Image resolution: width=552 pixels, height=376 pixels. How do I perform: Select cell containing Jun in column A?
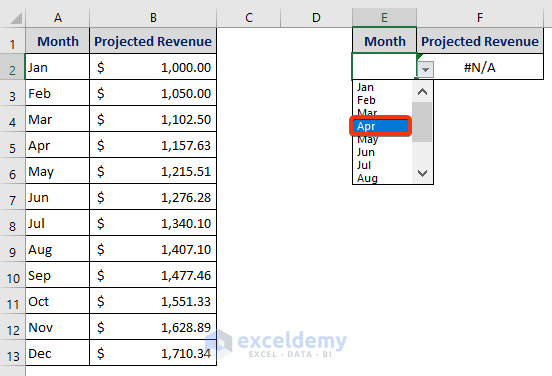pyautogui.click(x=58, y=197)
